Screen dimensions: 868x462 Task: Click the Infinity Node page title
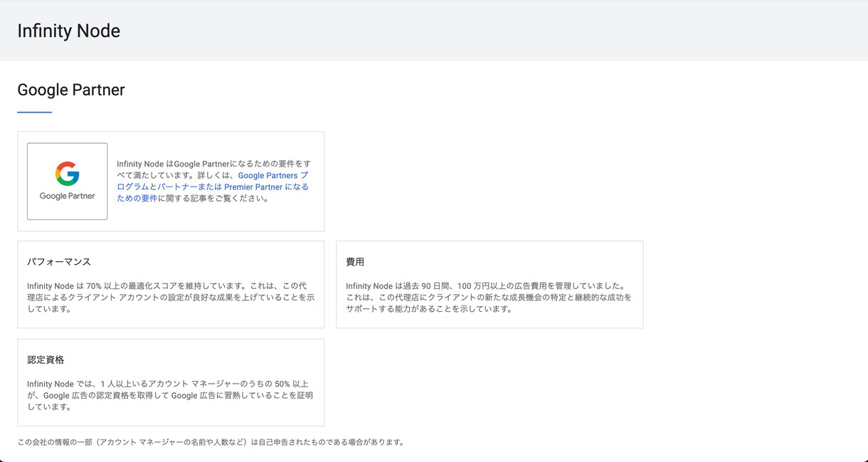(69, 31)
